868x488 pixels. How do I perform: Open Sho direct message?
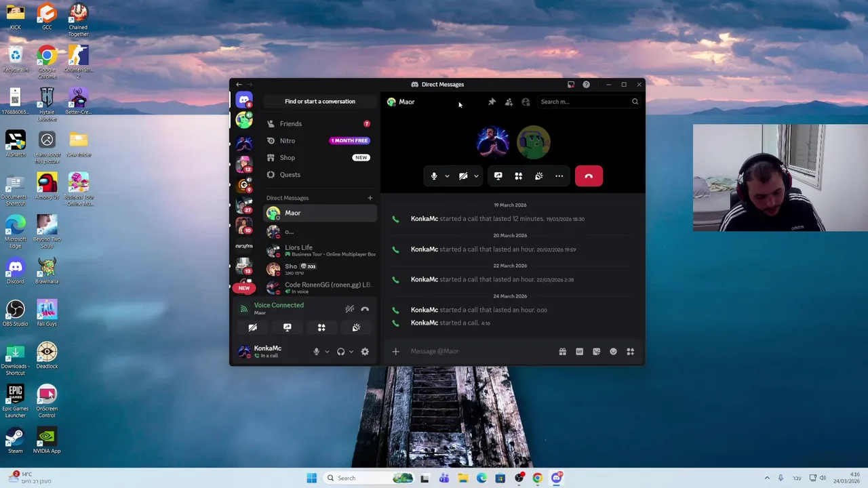pyautogui.click(x=320, y=269)
